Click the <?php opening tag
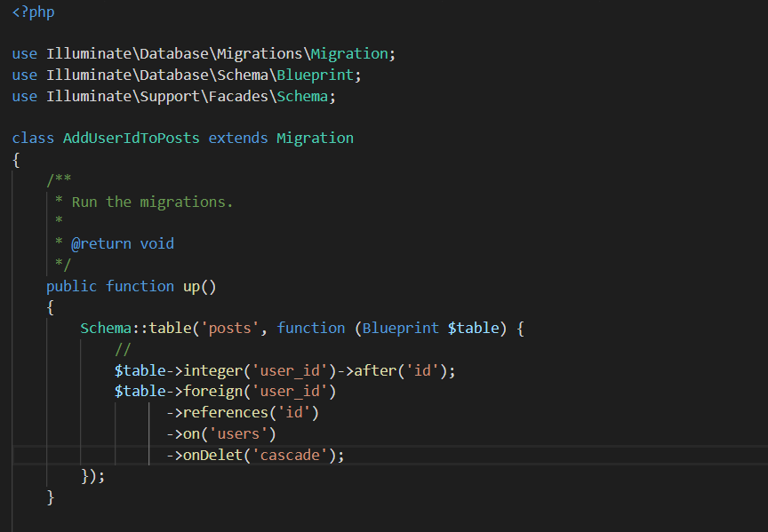This screenshot has width=768, height=532. coord(33,12)
